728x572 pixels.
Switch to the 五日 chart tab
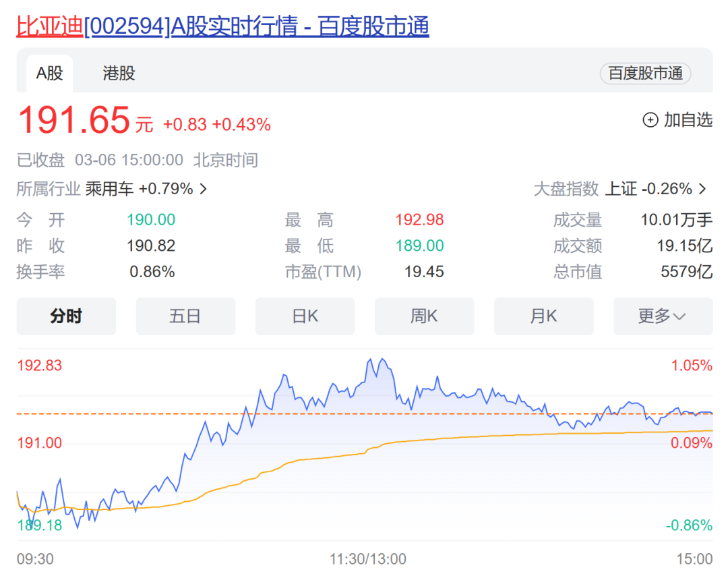pos(185,316)
